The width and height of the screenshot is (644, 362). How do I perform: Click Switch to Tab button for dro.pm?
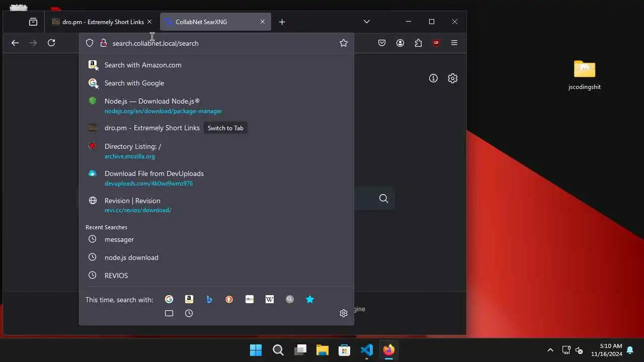pos(225,128)
